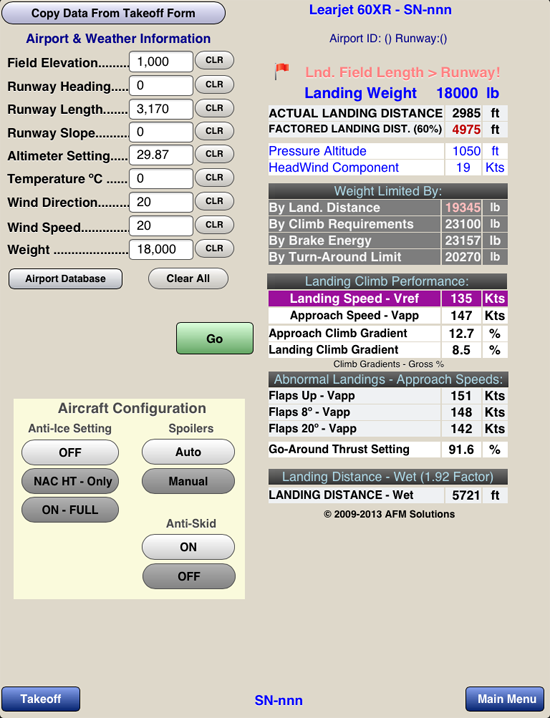Set Anti-Ice to NAC HT - Only
This screenshot has width=550, height=718.
70,481
